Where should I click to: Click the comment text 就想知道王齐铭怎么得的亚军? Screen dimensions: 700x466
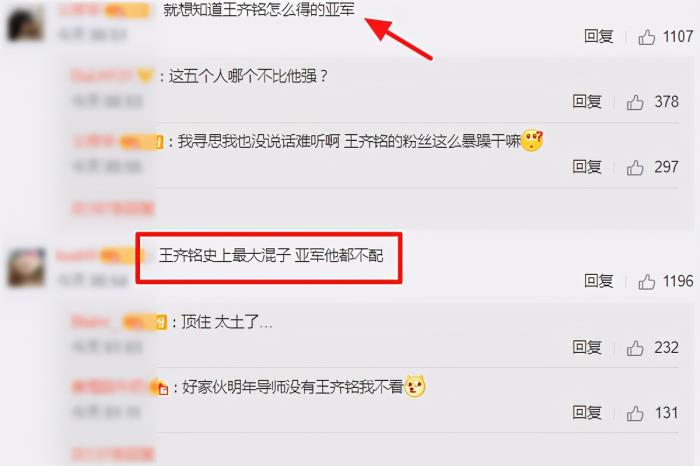[258, 10]
